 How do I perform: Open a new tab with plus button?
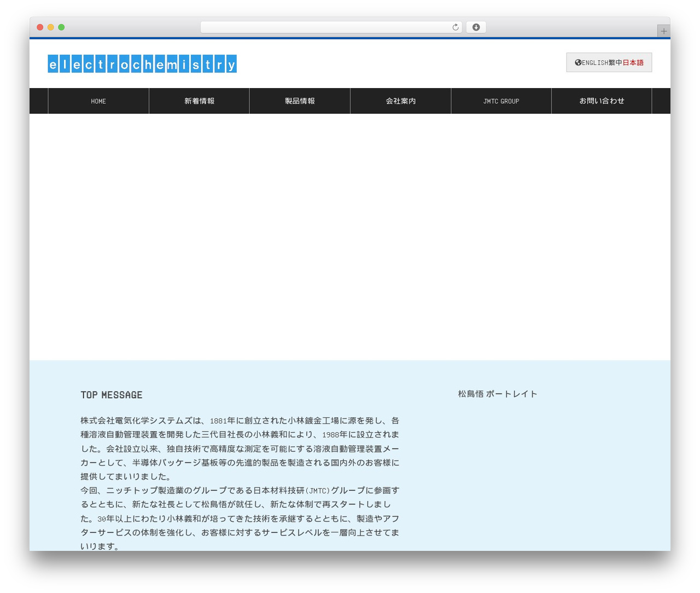point(663,31)
